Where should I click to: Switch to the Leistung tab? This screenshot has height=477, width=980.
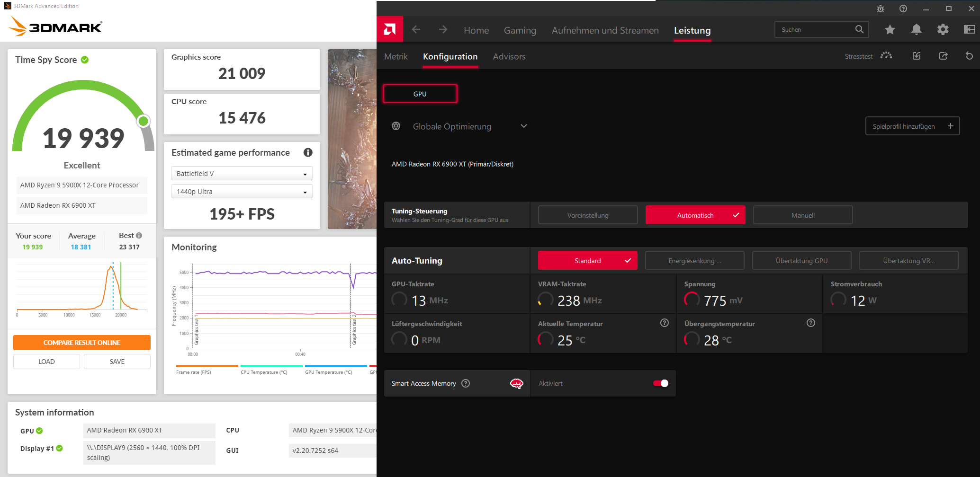pyautogui.click(x=692, y=30)
